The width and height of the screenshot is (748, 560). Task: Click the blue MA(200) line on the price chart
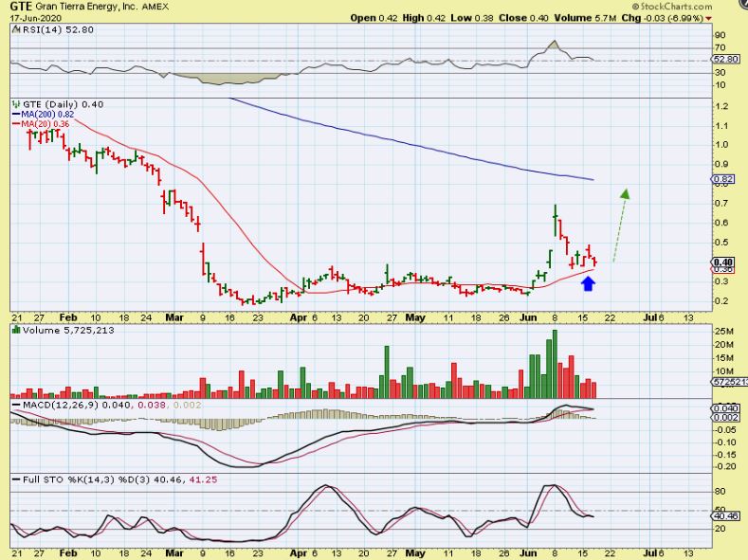tap(410, 143)
